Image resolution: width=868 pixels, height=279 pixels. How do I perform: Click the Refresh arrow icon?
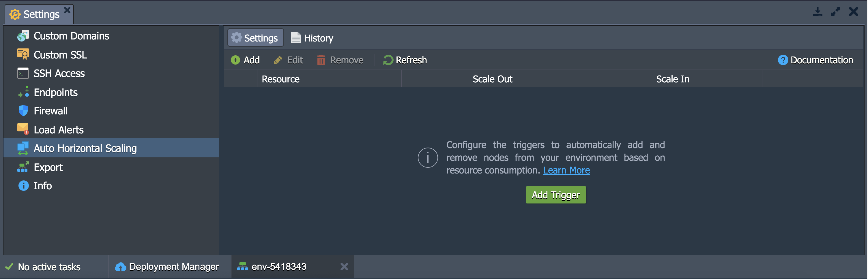tap(388, 60)
